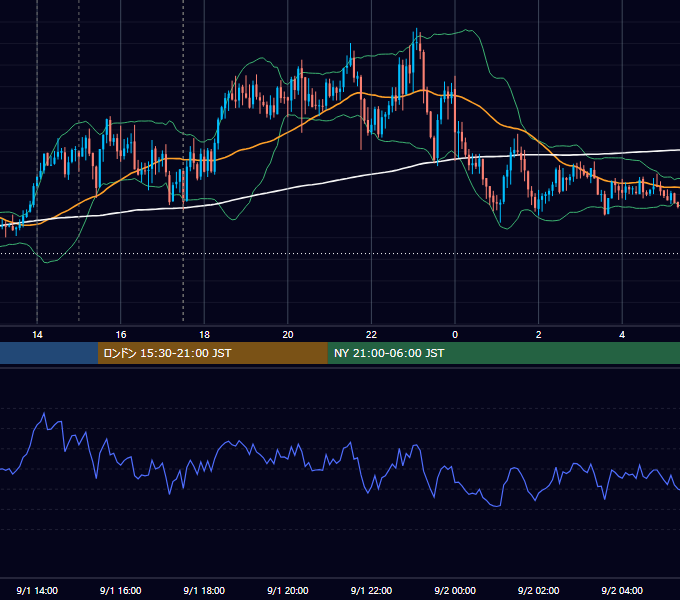
Task: Click the 9/1 20:00 date label
Action: click(288, 590)
